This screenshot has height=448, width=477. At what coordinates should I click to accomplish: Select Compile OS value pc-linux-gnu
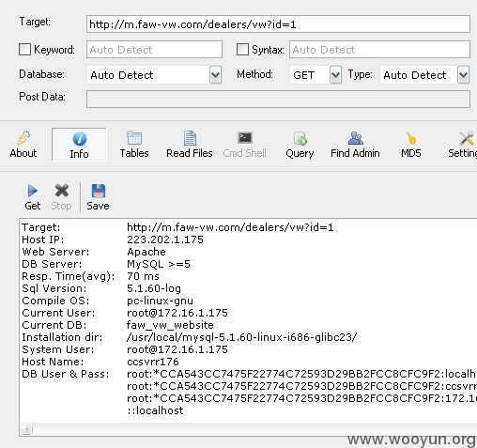click(x=160, y=301)
